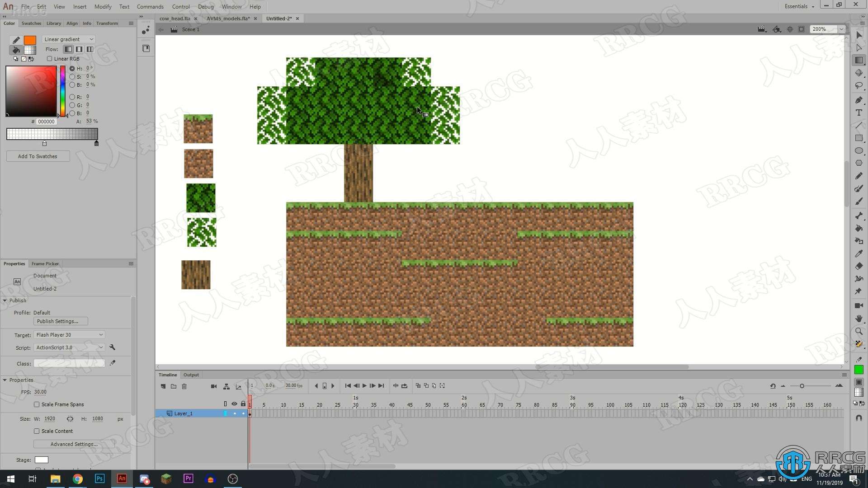Add camera layer in timeline
The image size is (868, 488).
point(214,386)
